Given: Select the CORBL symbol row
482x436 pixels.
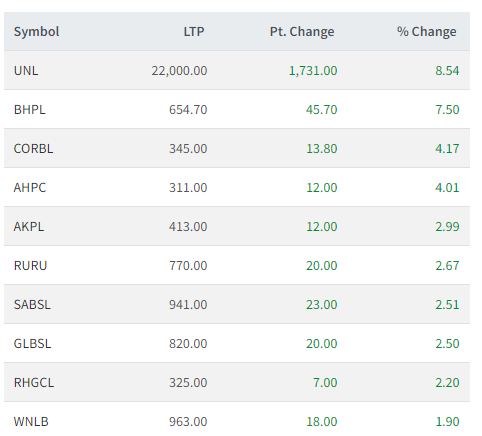Looking at the screenshot, I should (237, 148).
